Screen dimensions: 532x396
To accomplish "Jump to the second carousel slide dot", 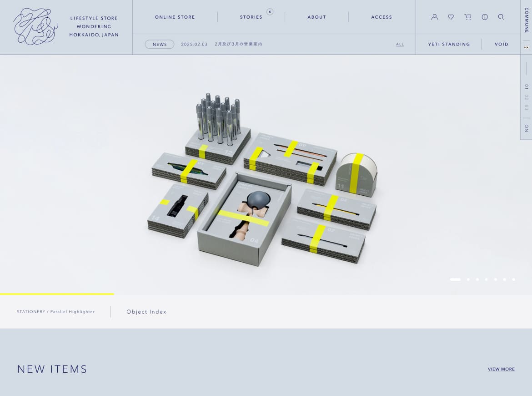I will pos(468,279).
